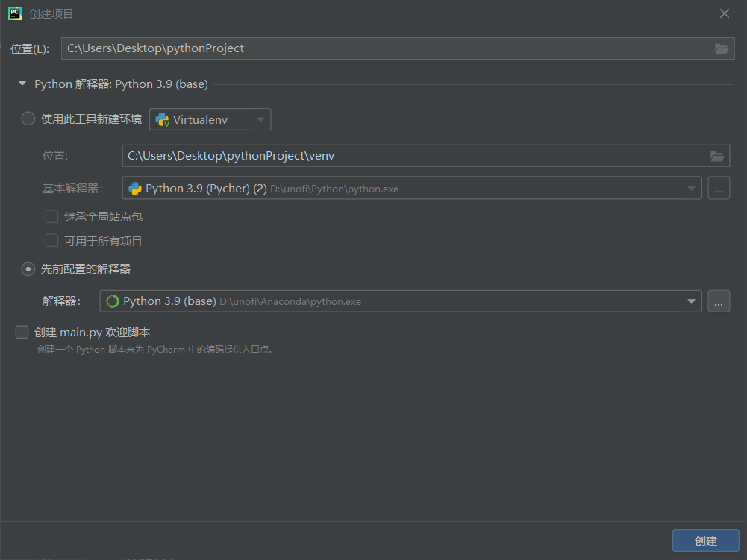Viewport: 747px width, 560px height.
Task: Click the PyCharm logo icon in title bar
Action: coord(15,13)
